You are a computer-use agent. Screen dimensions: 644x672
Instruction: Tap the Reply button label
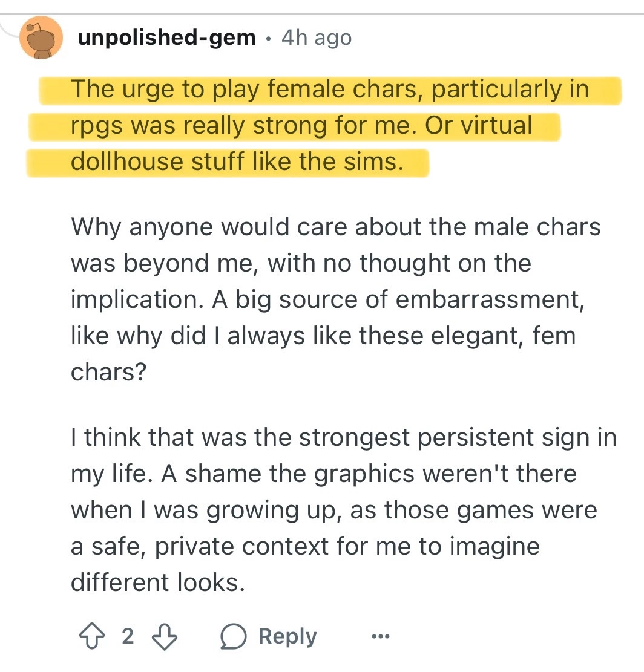[x=287, y=637]
